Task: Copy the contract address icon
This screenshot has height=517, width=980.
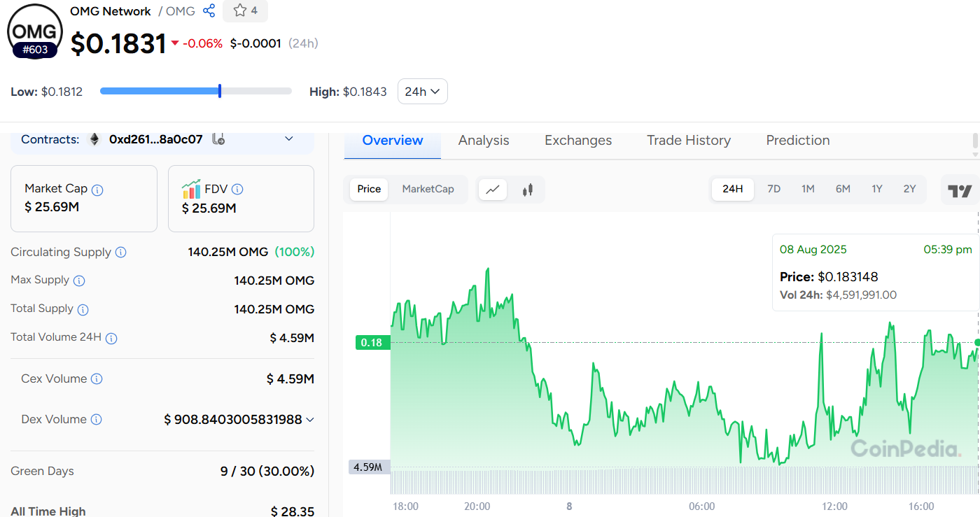Action: (x=218, y=139)
